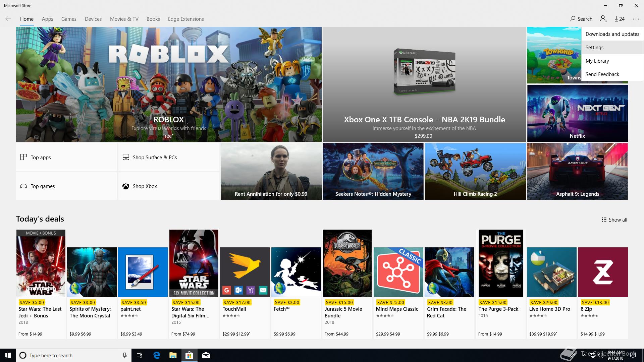Image resolution: width=644 pixels, height=362 pixels.
Task: Click the paint.net title text
Action: pyautogui.click(x=130, y=309)
